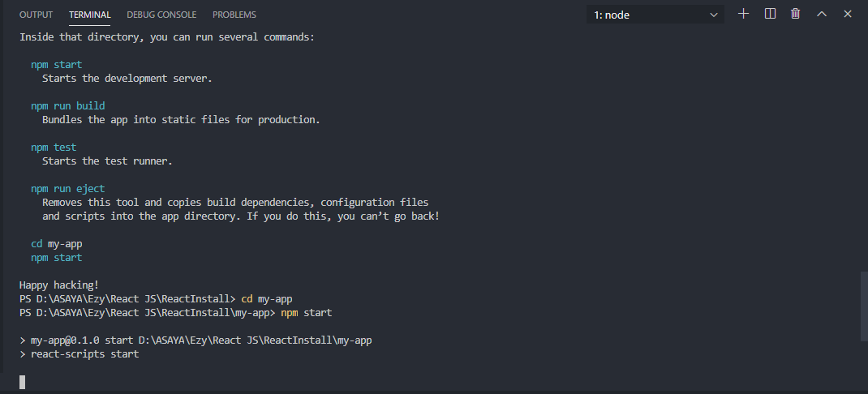This screenshot has width=868, height=394.
Task: Click the blinking terminal cursor block
Action: tap(23, 382)
